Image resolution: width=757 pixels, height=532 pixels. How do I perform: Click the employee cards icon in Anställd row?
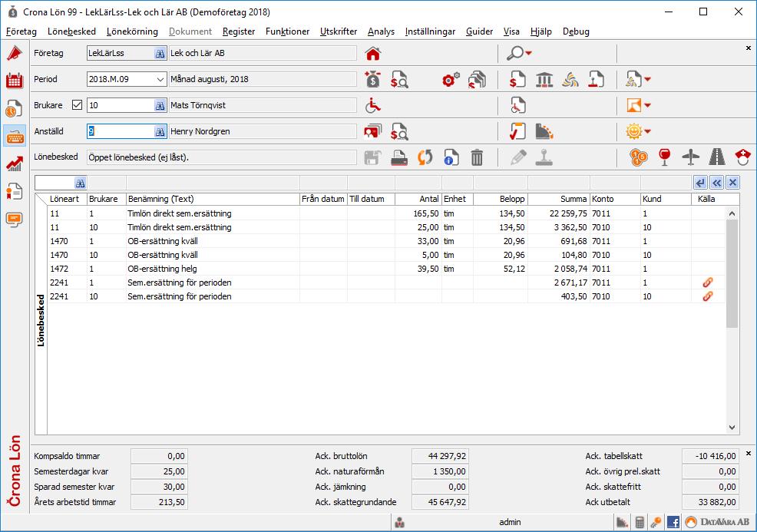[372, 131]
